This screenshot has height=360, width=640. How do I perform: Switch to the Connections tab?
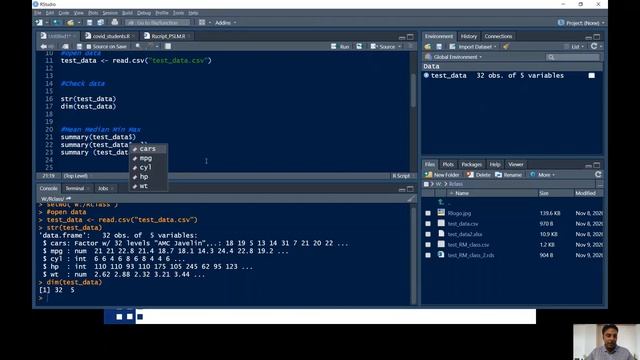tap(498, 36)
